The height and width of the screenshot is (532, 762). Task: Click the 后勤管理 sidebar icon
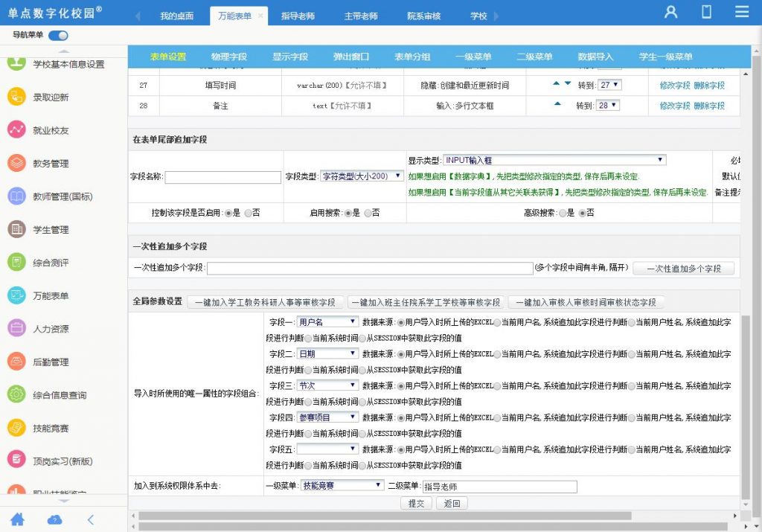coord(16,362)
